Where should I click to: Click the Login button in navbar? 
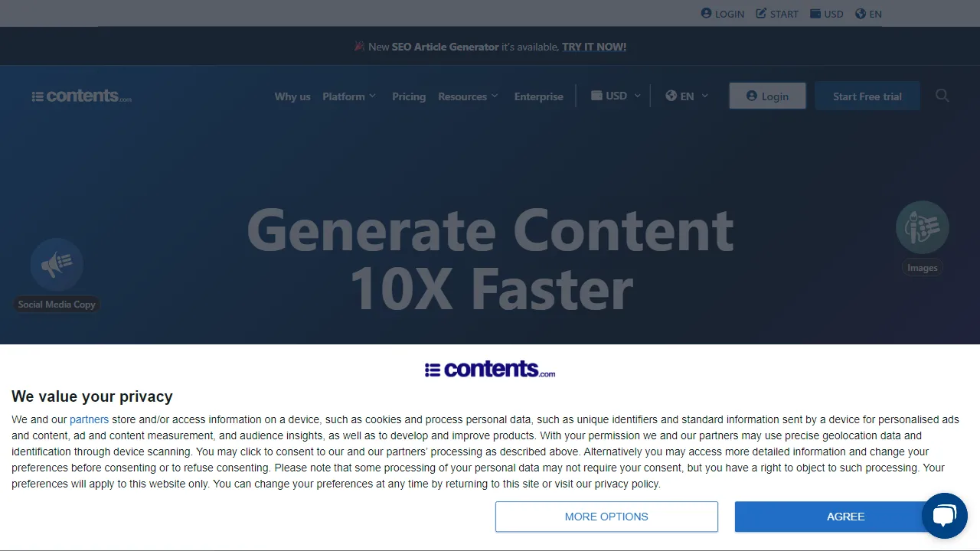[767, 96]
